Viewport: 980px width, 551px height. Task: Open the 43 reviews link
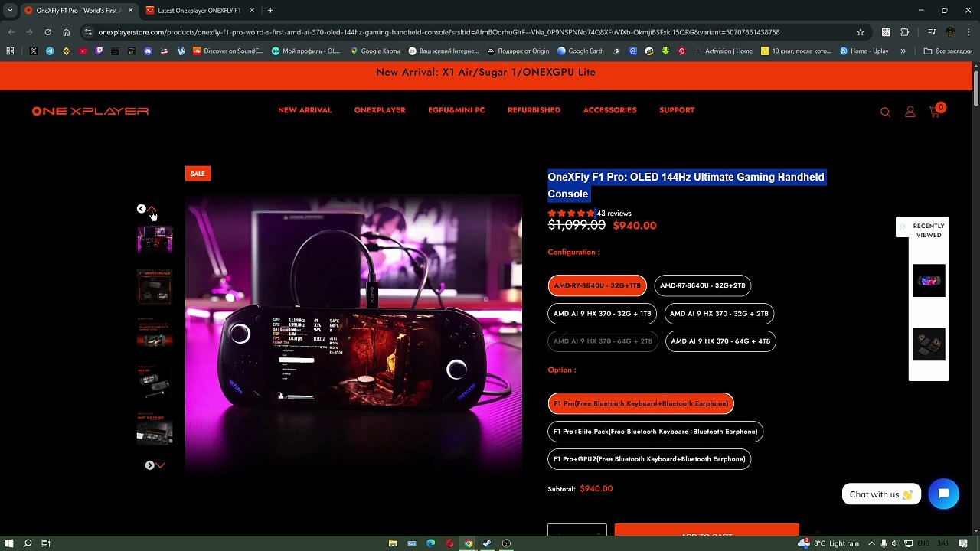pyautogui.click(x=614, y=214)
